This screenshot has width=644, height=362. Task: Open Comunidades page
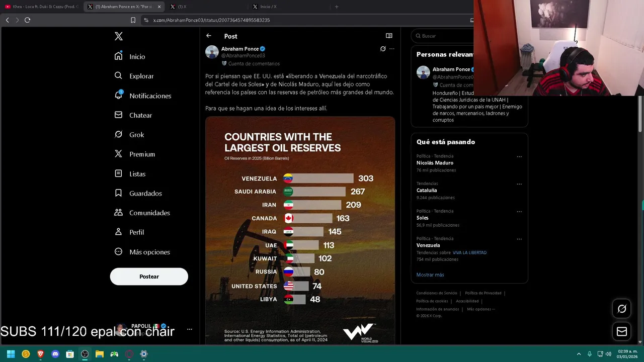tap(142, 213)
